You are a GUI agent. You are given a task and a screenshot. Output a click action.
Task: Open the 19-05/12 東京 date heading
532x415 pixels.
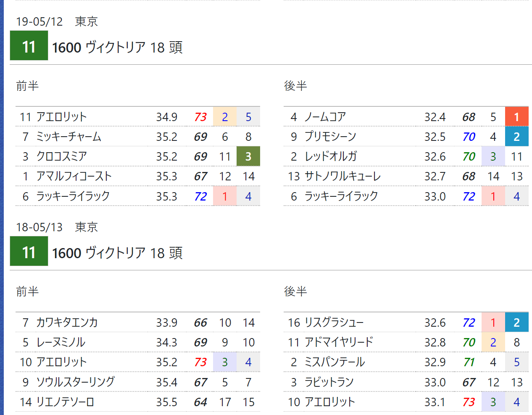[57, 21]
